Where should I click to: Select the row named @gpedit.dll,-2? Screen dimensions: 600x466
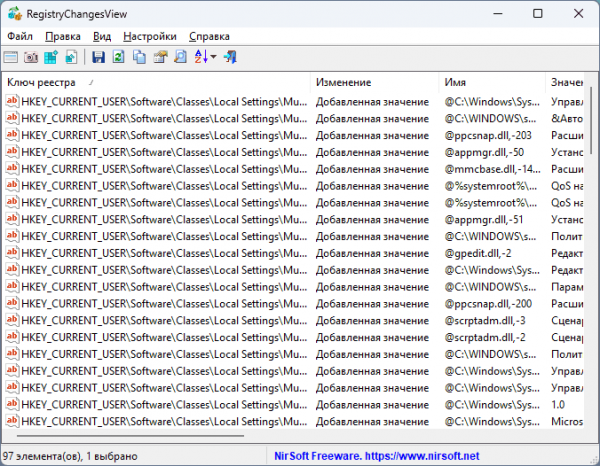point(293,253)
